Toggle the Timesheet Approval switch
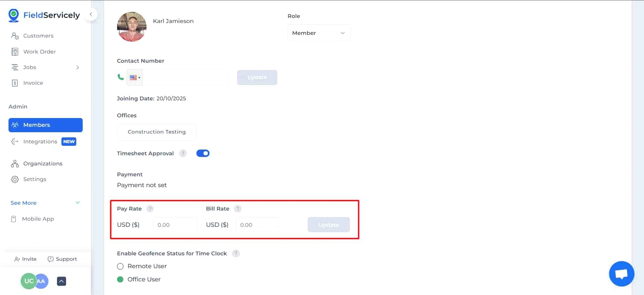 tap(203, 153)
